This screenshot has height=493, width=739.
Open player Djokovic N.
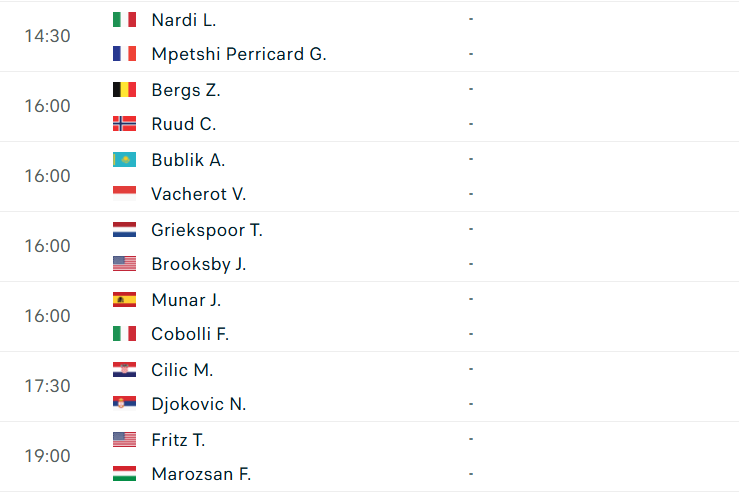(198, 404)
